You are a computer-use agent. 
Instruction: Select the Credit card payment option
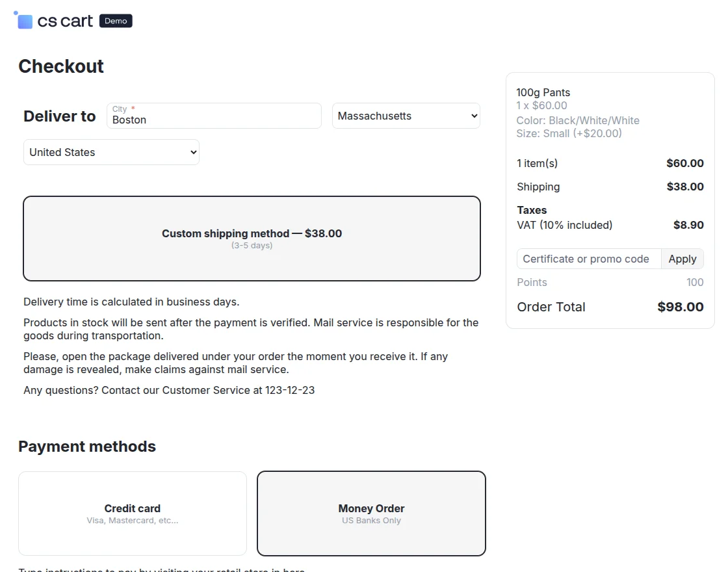[132, 513]
